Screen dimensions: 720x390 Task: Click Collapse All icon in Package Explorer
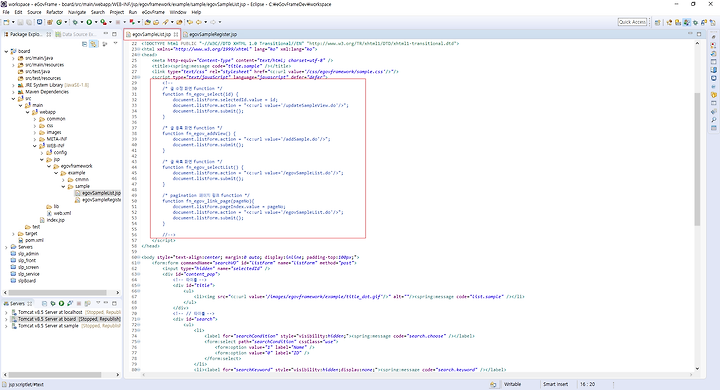pyautogui.click(x=84, y=44)
